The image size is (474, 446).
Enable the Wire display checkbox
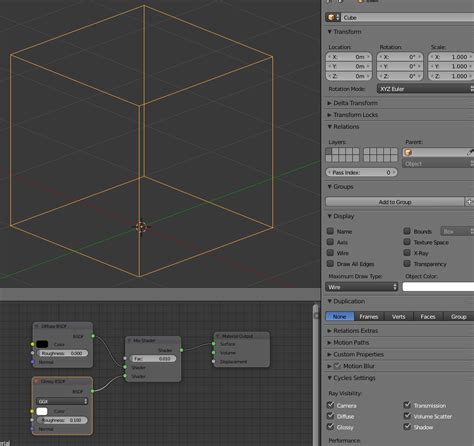[x=330, y=253]
